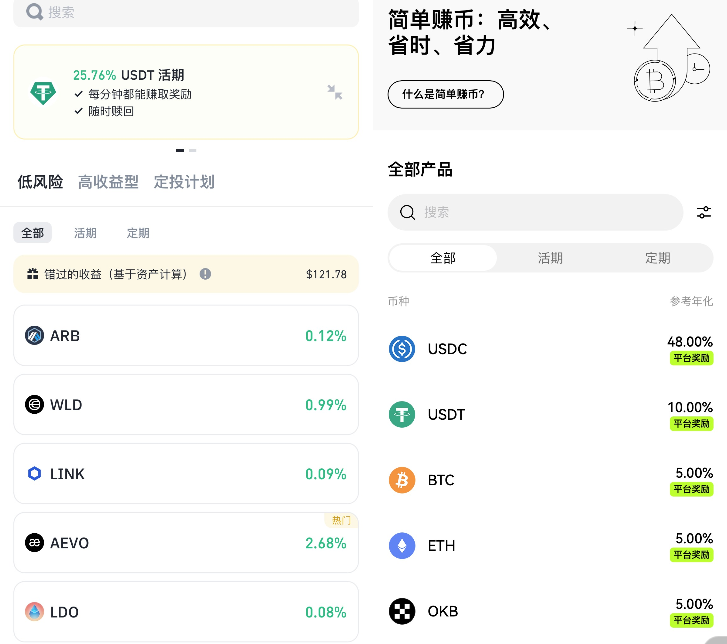The height and width of the screenshot is (644, 727).
Task: Click the LINK coin icon
Action: click(x=34, y=473)
